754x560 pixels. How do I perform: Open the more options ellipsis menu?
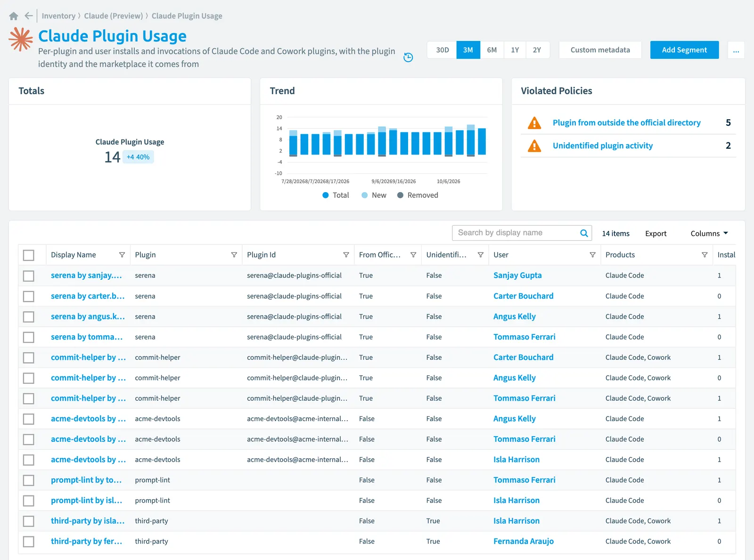tap(736, 50)
